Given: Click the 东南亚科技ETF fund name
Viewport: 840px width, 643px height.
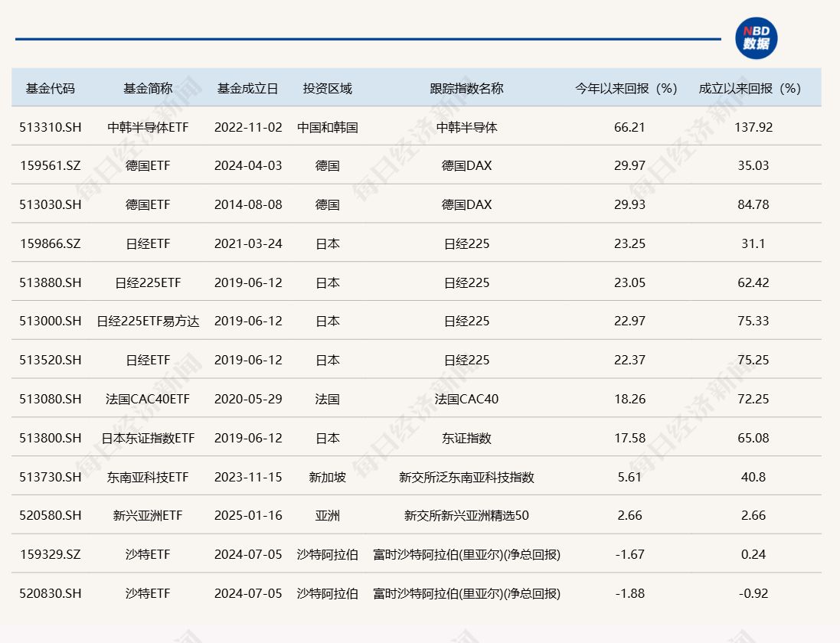Looking at the screenshot, I should click(x=148, y=478).
